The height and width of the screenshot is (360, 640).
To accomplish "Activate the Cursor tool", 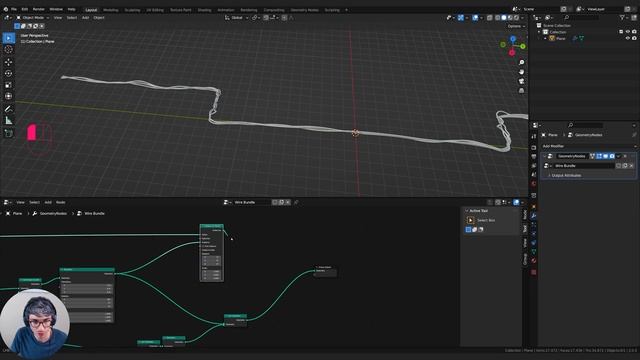I will tap(9, 49).
